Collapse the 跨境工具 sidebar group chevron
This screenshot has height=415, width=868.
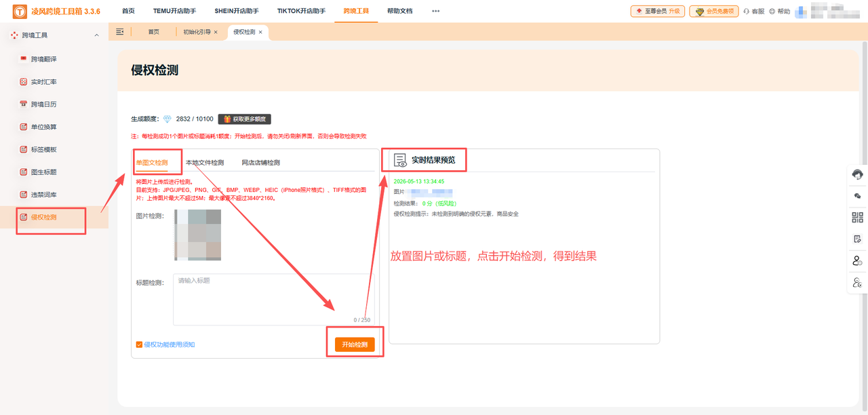[x=96, y=35]
